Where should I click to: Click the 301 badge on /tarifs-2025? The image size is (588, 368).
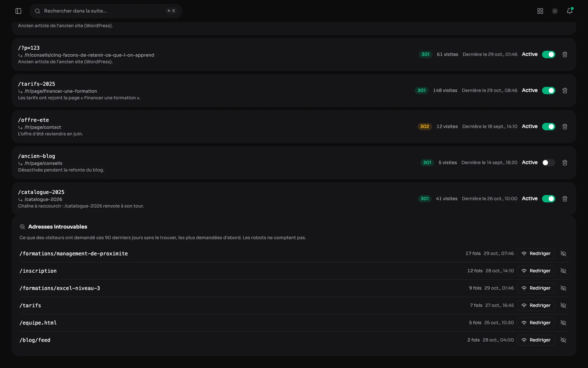point(422,91)
